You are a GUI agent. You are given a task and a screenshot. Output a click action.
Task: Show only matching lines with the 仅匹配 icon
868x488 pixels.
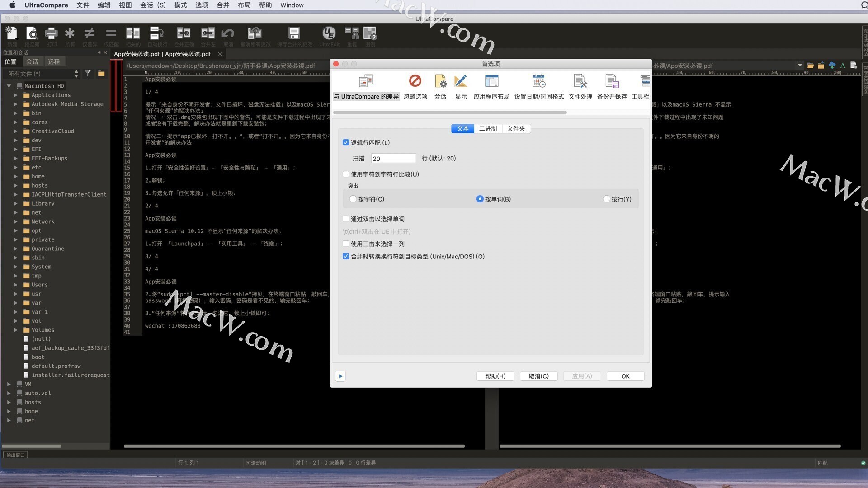[x=111, y=33]
